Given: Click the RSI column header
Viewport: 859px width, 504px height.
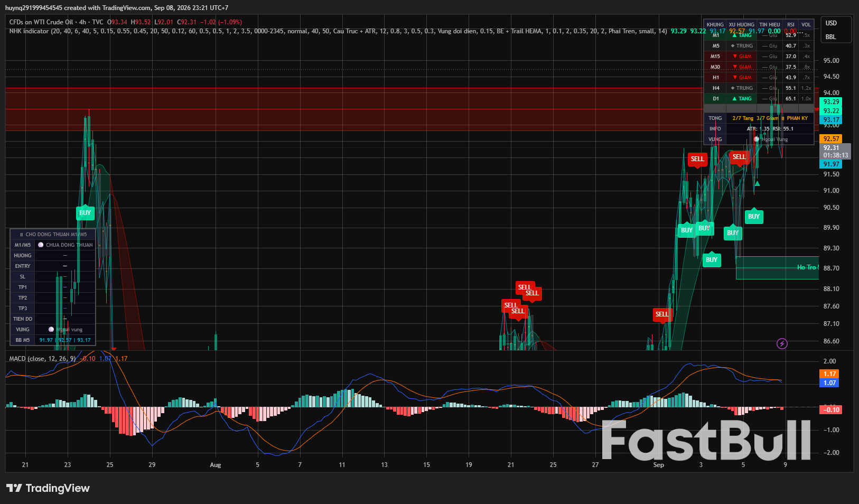Looking at the screenshot, I should tap(791, 25).
